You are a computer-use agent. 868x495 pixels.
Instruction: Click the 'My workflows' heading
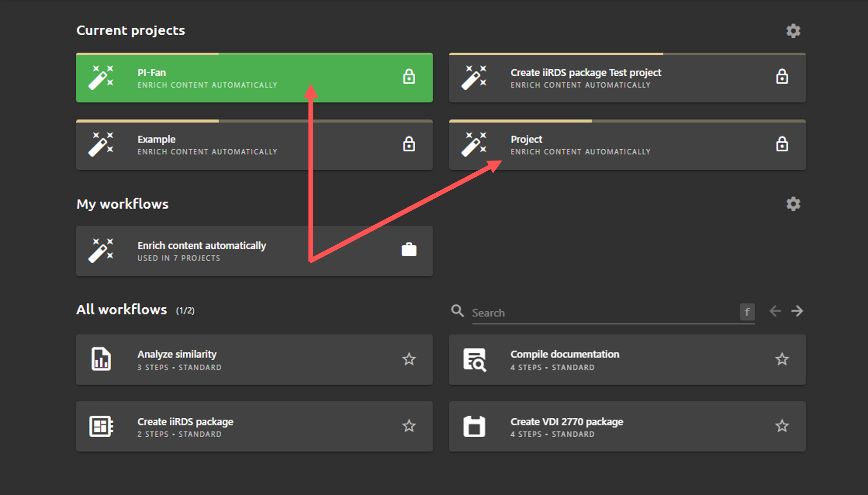[x=122, y=204]
